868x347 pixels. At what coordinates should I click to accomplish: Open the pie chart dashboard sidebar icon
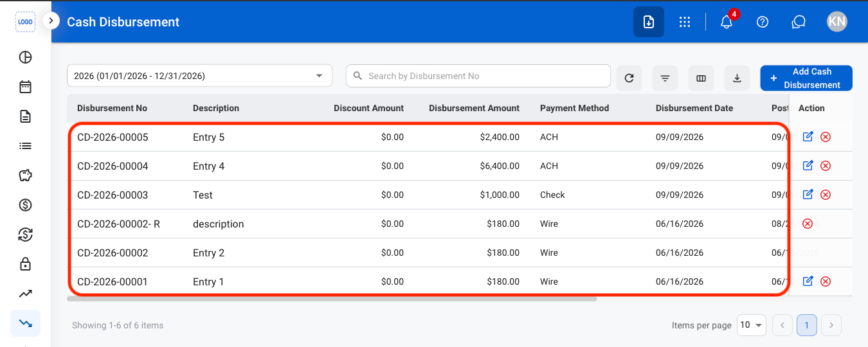click(25, 57)
